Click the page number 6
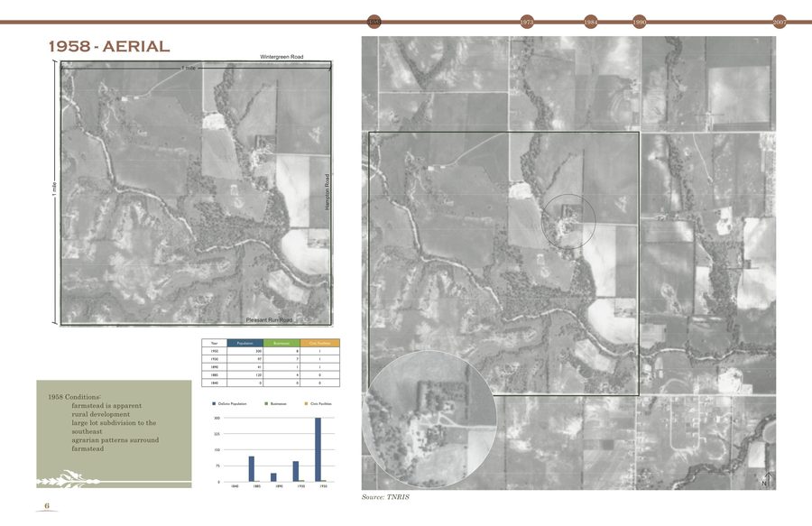The width and height of the screenshot is (812, 526). pos(47,506)
